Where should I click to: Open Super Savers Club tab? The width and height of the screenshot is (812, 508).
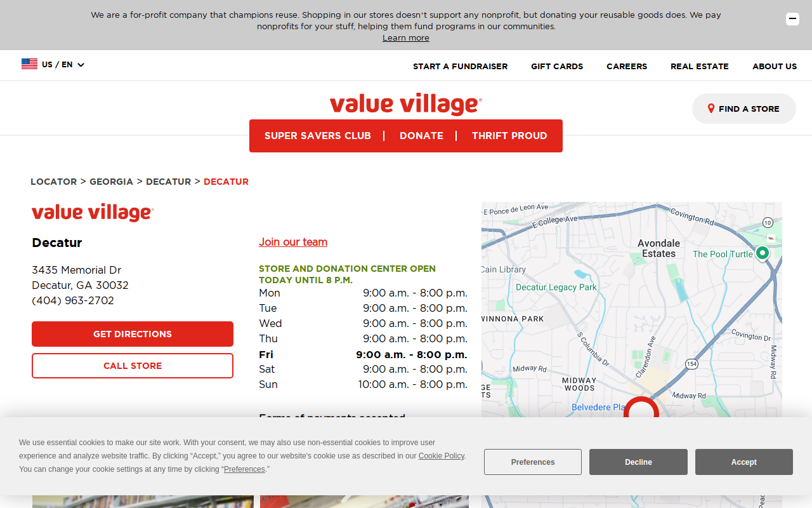coord(317,136)
